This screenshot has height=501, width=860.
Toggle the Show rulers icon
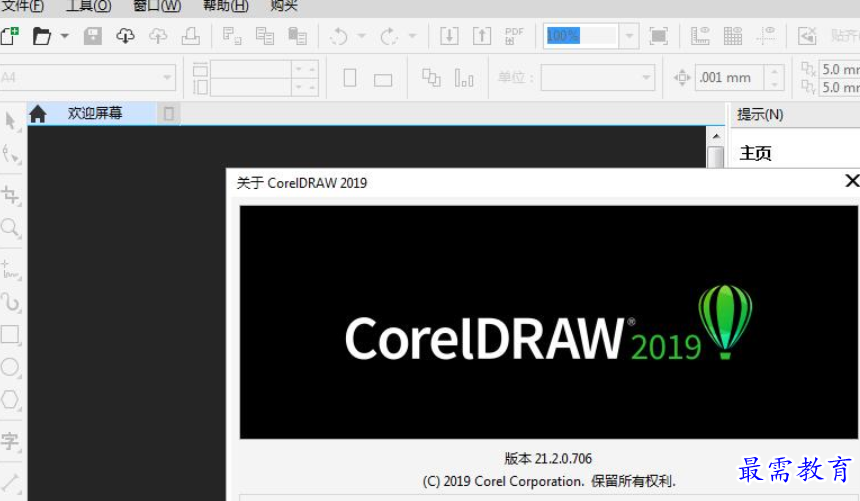pyautogui.click(x=700, y=36)
